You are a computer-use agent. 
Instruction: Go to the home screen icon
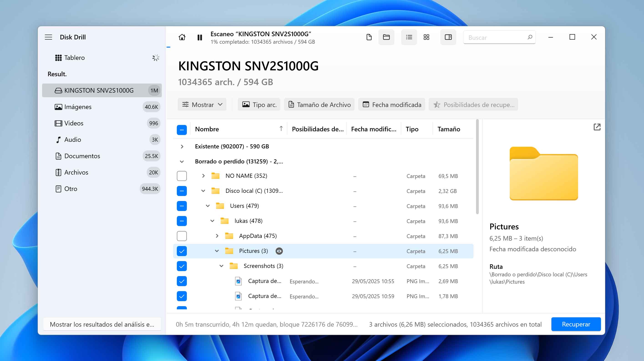coord(182,37)
